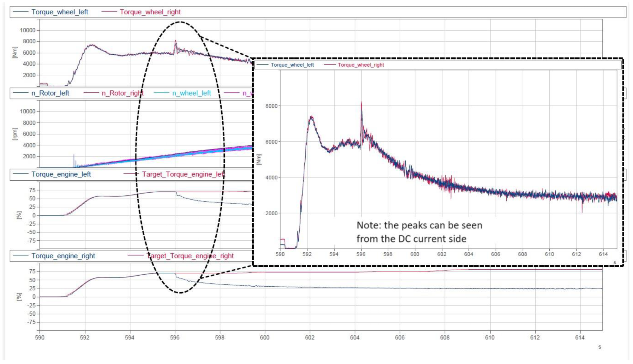Viewport: 633px width, 364px height.
Task: Click the Target_Torque_engine_left legend label
Action: [x=183, y=174]
